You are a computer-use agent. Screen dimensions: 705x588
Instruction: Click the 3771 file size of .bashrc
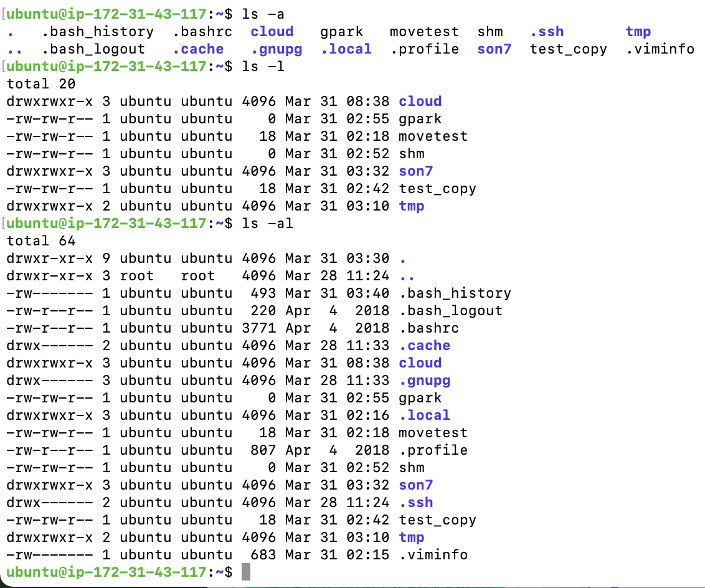258,328
